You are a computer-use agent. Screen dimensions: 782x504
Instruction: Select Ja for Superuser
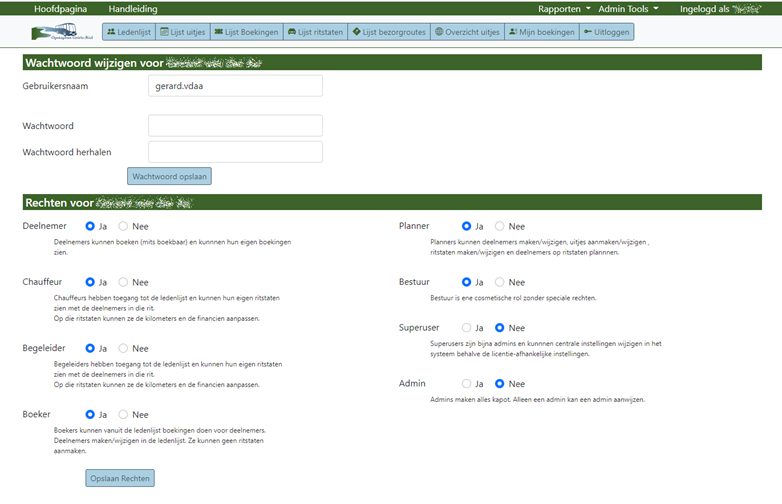tap(466, 328)
